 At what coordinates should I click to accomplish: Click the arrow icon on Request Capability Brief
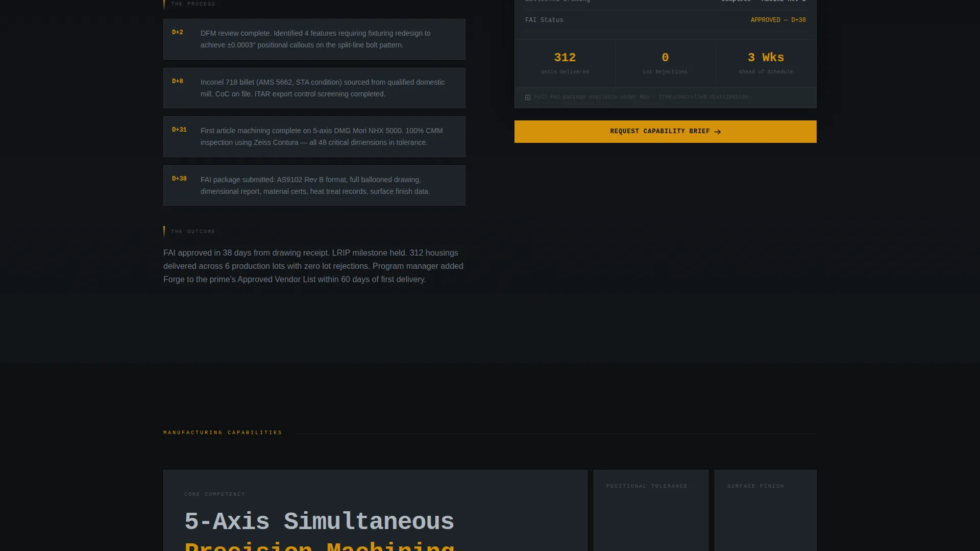[x=718, y=132]
